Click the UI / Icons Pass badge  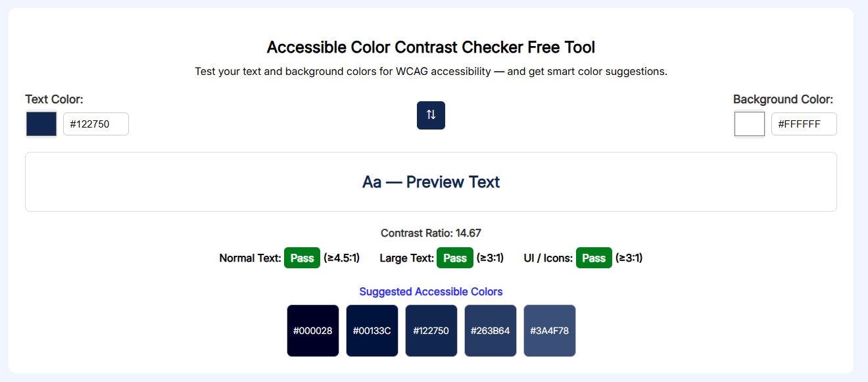[594, 258]
